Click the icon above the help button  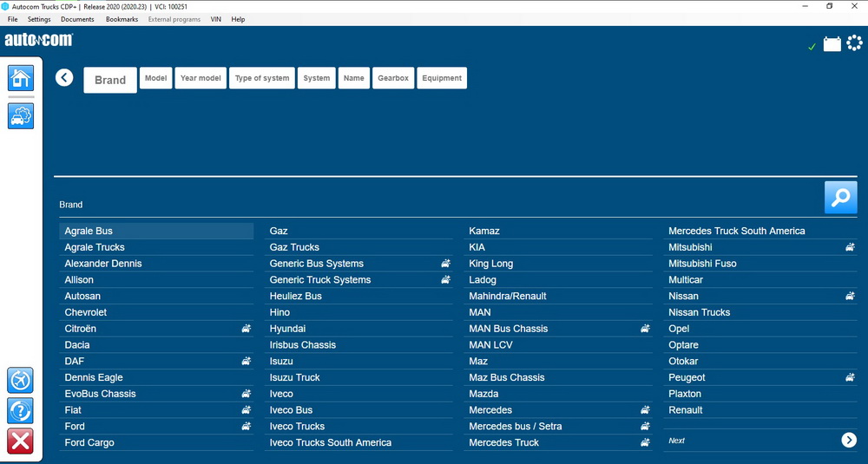(x=20, y=380)
